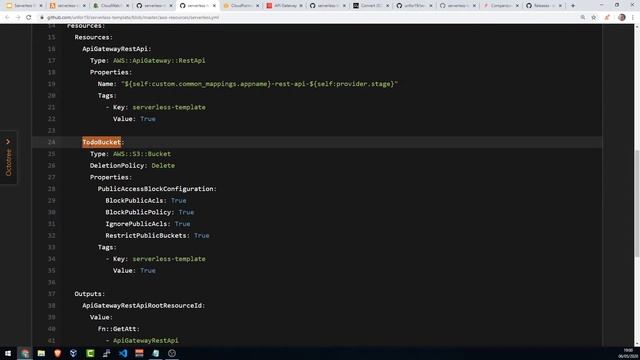Click AWS::S3::Bucket type value
640x360 pixels.
coord(142,154)
